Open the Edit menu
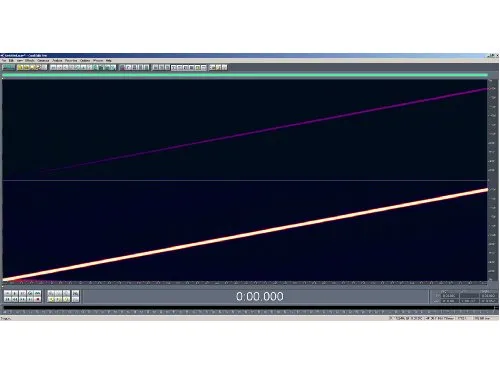This screenshot has width=500, height=375. pos(11,61)
